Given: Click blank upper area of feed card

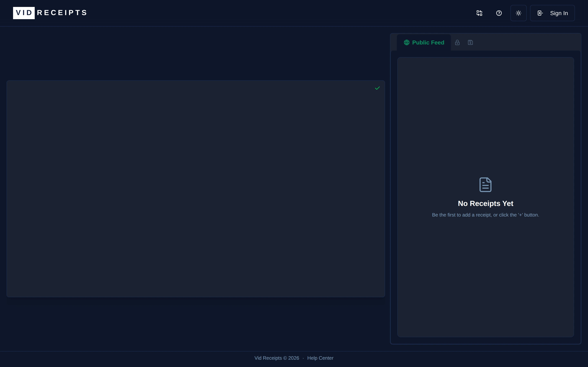Looking at the screenshot, I should pyautogui.click(x=485, y=109).
